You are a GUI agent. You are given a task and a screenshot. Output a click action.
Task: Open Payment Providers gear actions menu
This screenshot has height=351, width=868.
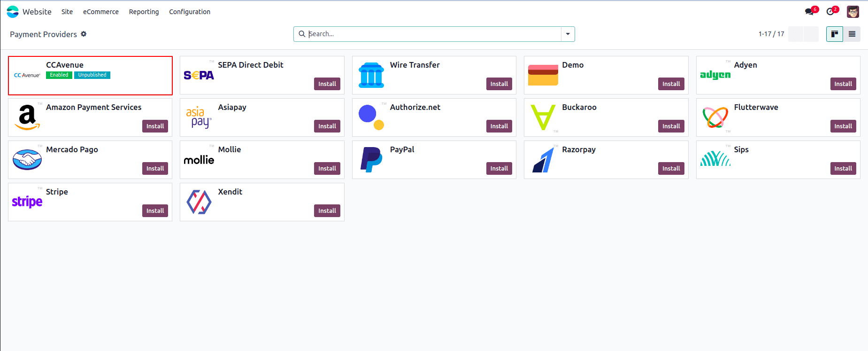[84, 34]
